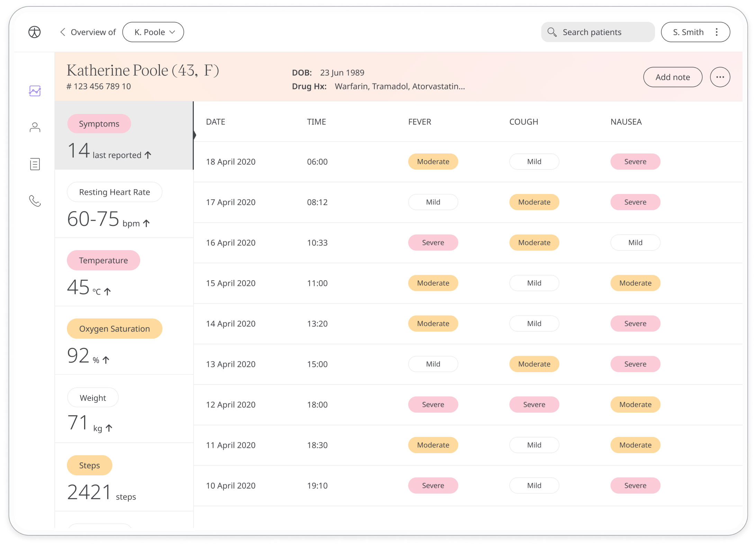Viewport: 756px width, 546px height.
Task: Click the Search patients field
Action: (x=598, y=32)
